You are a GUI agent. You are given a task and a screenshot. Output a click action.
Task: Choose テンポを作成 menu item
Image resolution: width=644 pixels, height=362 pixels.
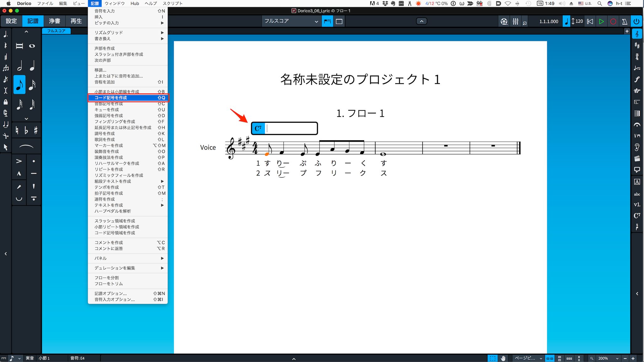pyautogui.click(x=128, y=187)
